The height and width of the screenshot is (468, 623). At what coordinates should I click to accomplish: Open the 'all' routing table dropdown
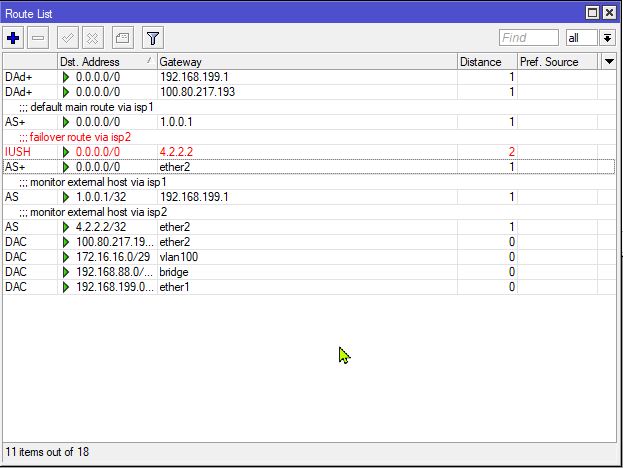[581, 38]
